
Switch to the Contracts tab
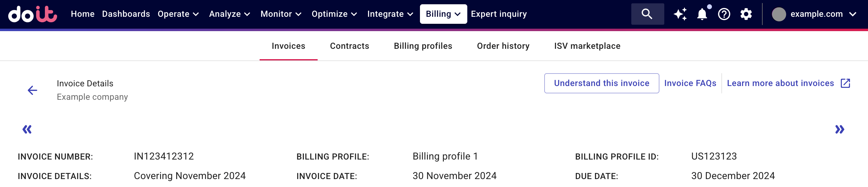click(x=349, y=46)
